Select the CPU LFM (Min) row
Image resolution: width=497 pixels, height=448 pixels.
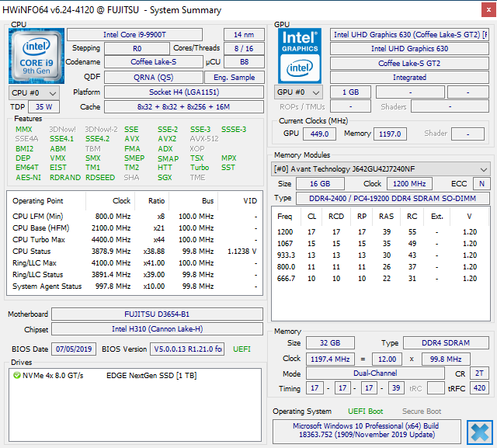(134, 217)
